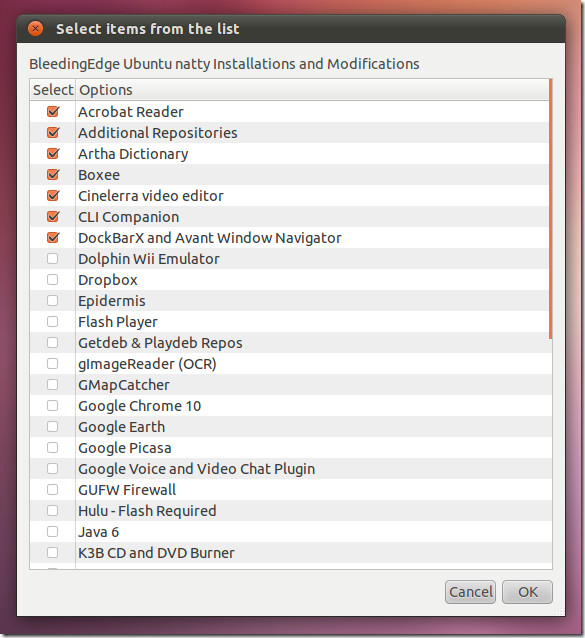
Task: Click the orange vertical scrollbar thumb
Action: pyautogui.click(x=550, y=209)
